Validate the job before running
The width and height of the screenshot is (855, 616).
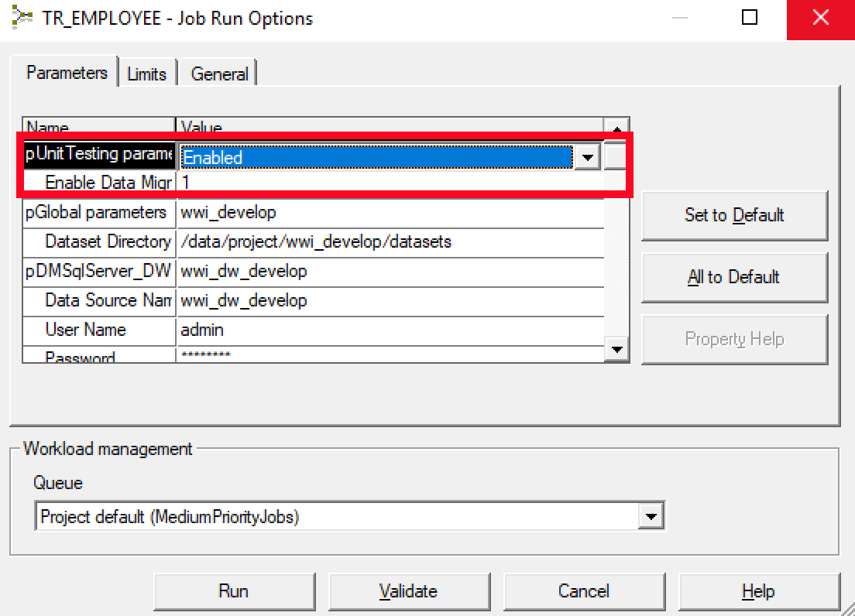click(409, 590)
